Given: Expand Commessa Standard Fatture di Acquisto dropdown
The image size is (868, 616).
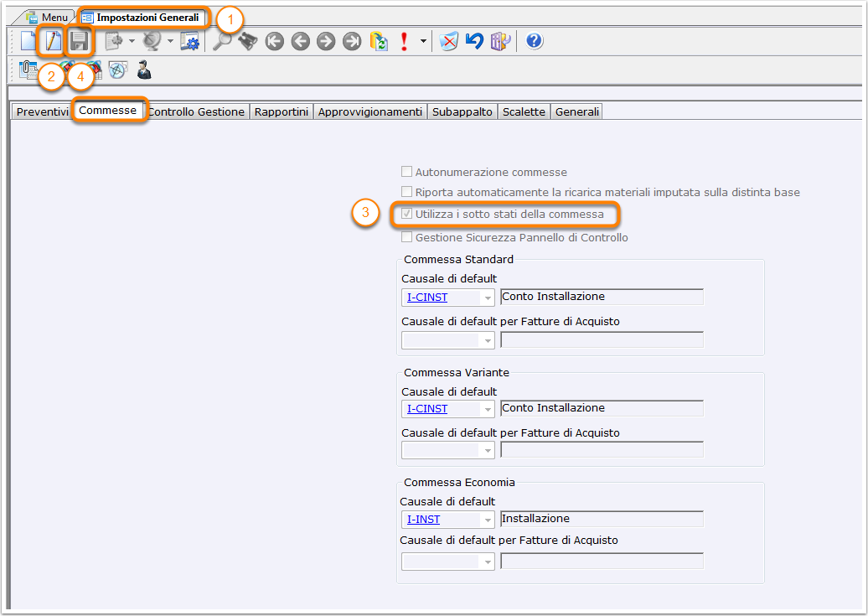Looking at the screenshot, I should tap(487, 340).
